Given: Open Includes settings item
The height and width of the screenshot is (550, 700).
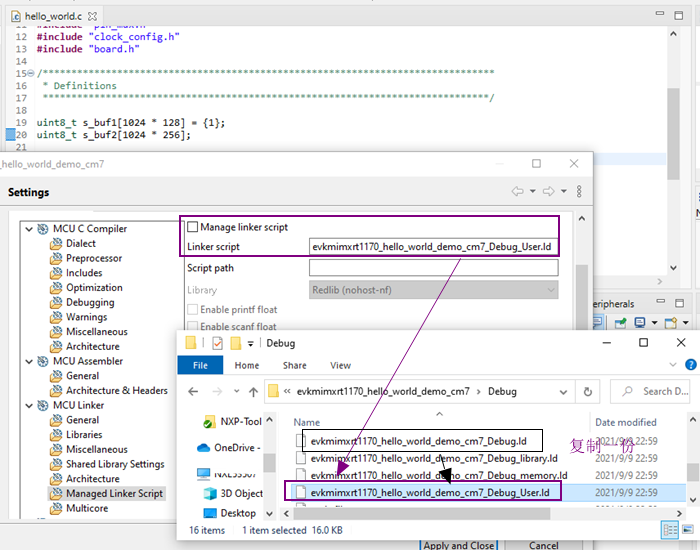Looking at the screenshot, I should [84, 273].
